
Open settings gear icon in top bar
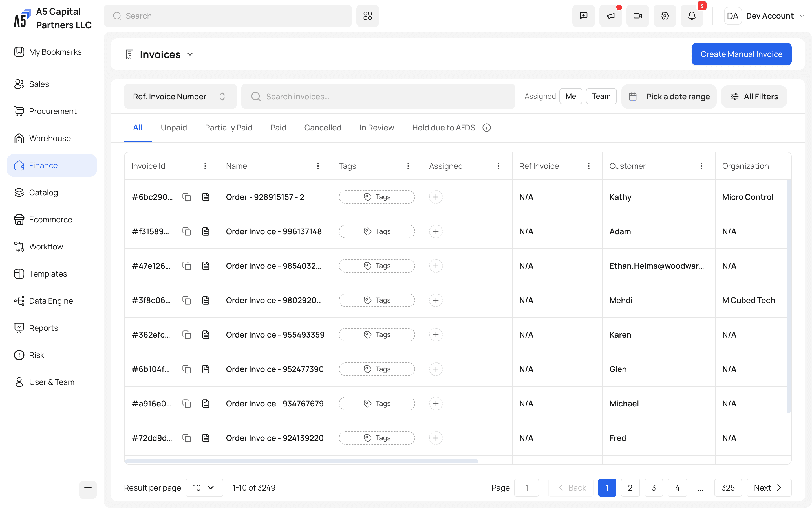(665, 16)
